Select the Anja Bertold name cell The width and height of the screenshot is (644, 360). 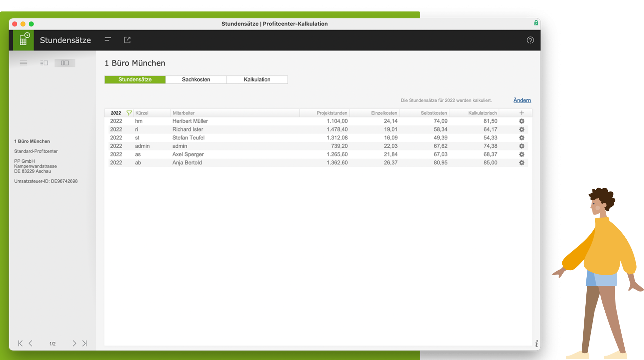click(x=187, y=163)
